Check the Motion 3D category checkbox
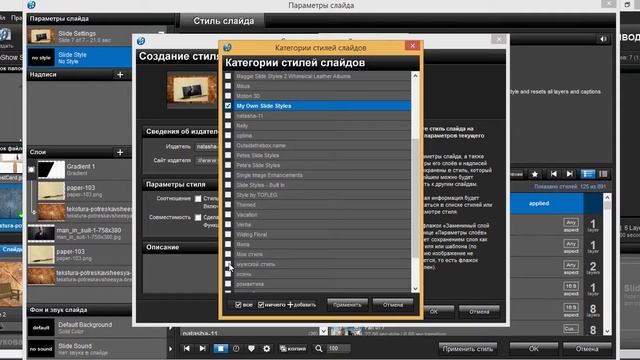 tap(228, 96)
